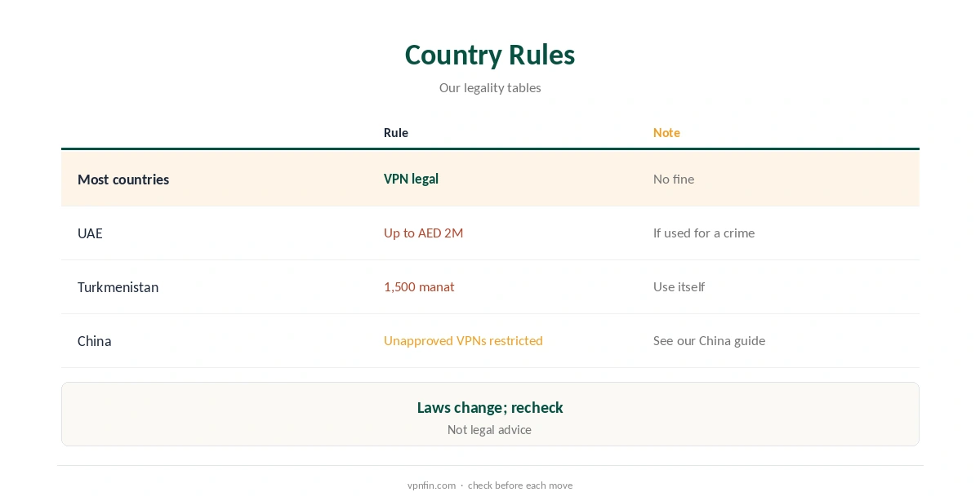This screenshot has height=501, width=980.
Task: Click the "Use itself" note
Action: point(679,287)
